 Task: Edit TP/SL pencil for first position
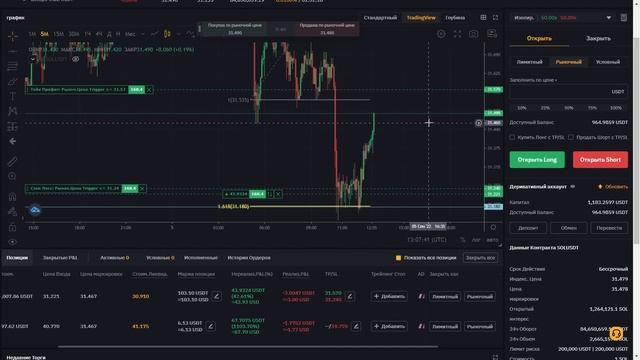click(349, 296)
